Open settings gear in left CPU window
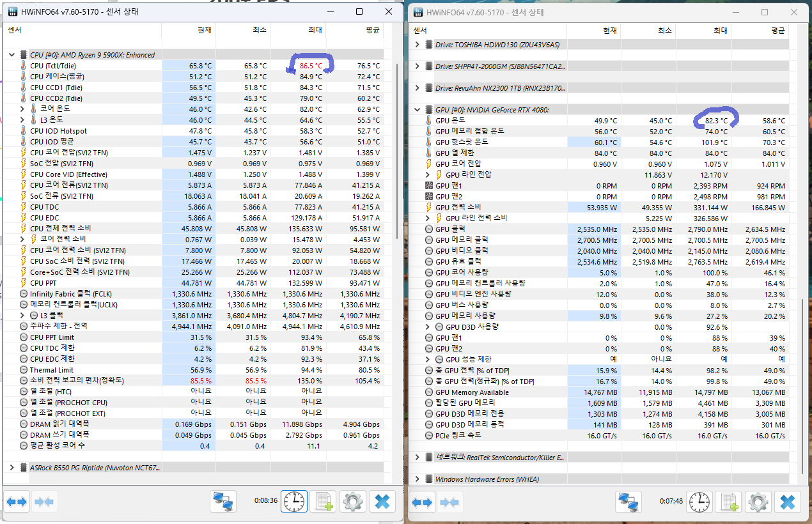 click(352, 502)
